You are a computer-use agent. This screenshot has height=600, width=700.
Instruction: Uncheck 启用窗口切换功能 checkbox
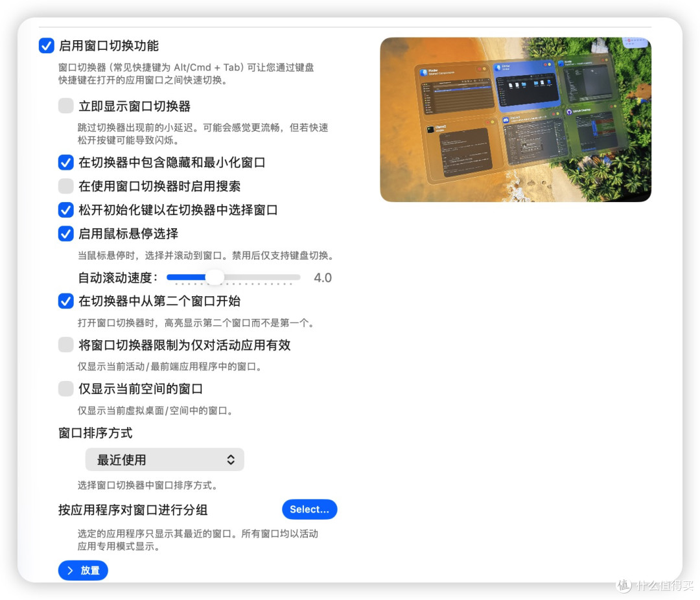point(47,45)
